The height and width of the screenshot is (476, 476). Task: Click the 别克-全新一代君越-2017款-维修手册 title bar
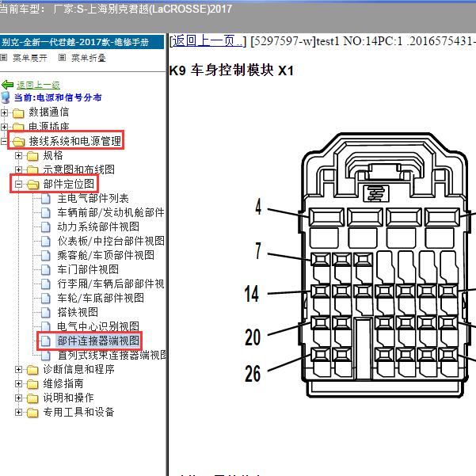click(x=82, y=42)
